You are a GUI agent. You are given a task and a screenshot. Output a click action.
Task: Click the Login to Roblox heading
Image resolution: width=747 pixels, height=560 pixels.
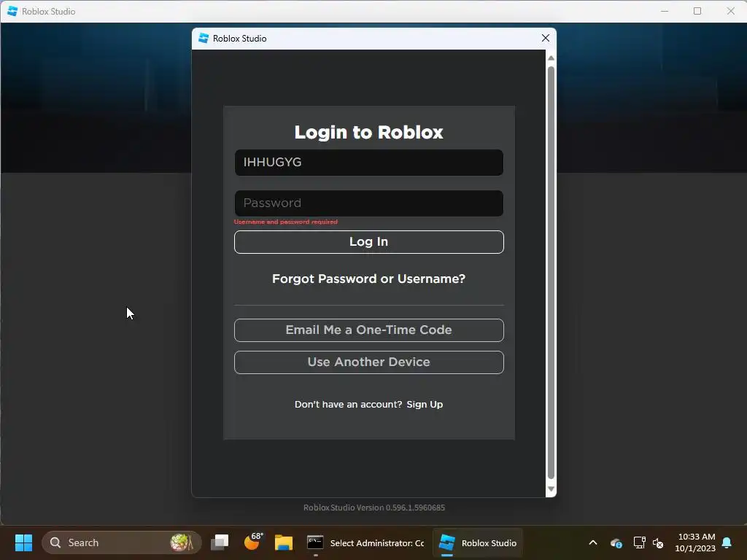coord(368,132)
